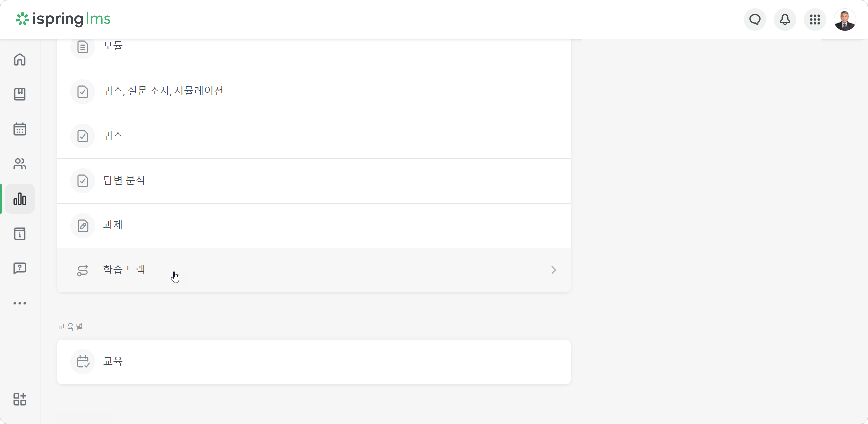
Task: Open the chat messages icon in the header
Action: pos(755,20)
